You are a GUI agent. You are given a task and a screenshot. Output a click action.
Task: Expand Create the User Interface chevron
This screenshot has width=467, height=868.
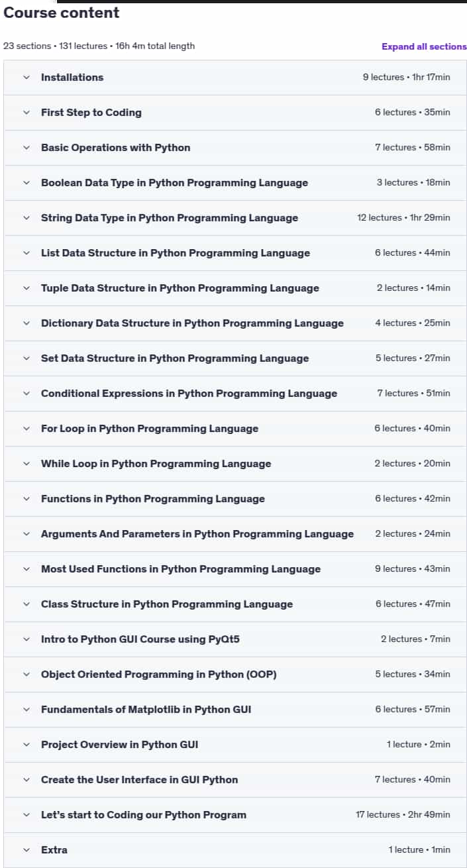(26, 780)
